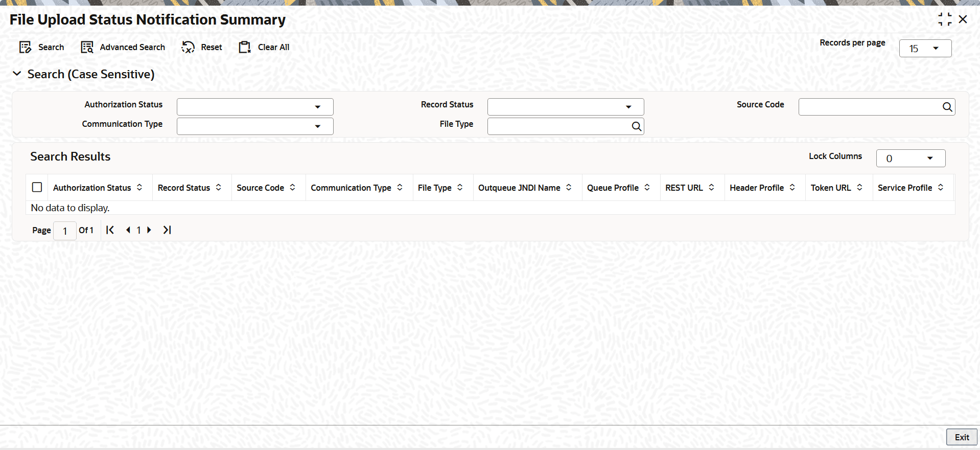The width and height of the screenshot is (980, 450).
Task: Click the Outqueue JNDI Name header text
Action: pos(519,188)
